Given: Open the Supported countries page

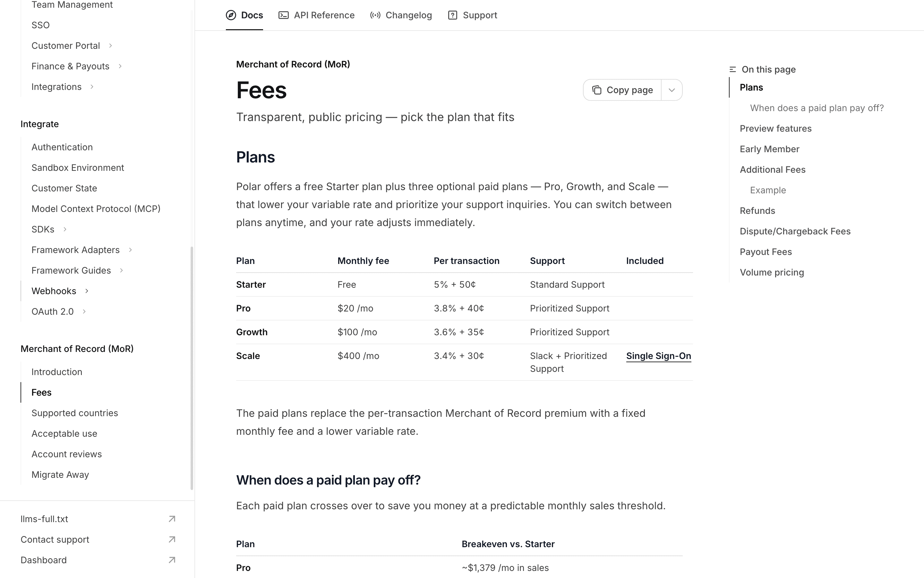Looking at the screenshot, I should (x=75, y=413).
